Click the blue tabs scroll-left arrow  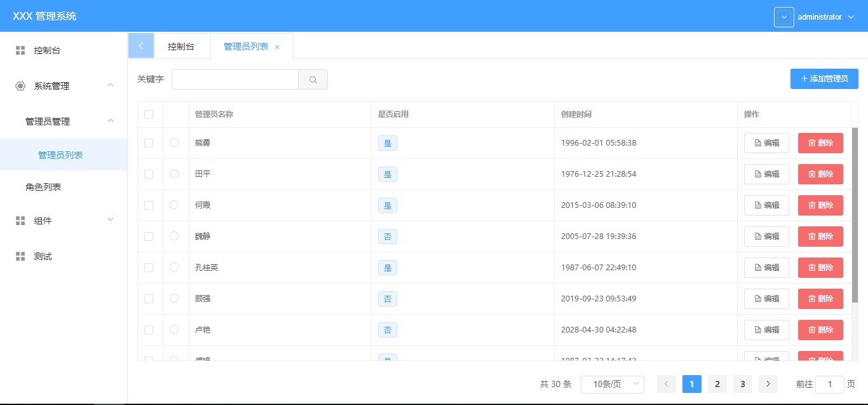[x=141, y=46]
